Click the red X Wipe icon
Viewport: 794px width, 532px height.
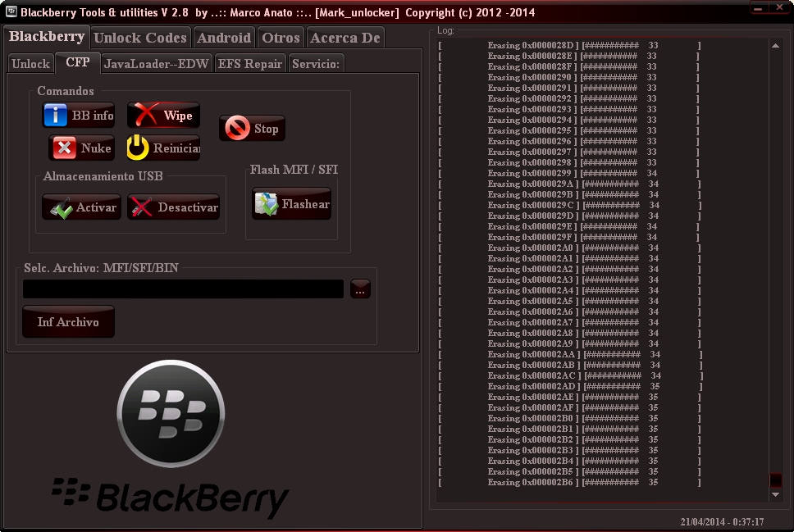click(145, 115)
